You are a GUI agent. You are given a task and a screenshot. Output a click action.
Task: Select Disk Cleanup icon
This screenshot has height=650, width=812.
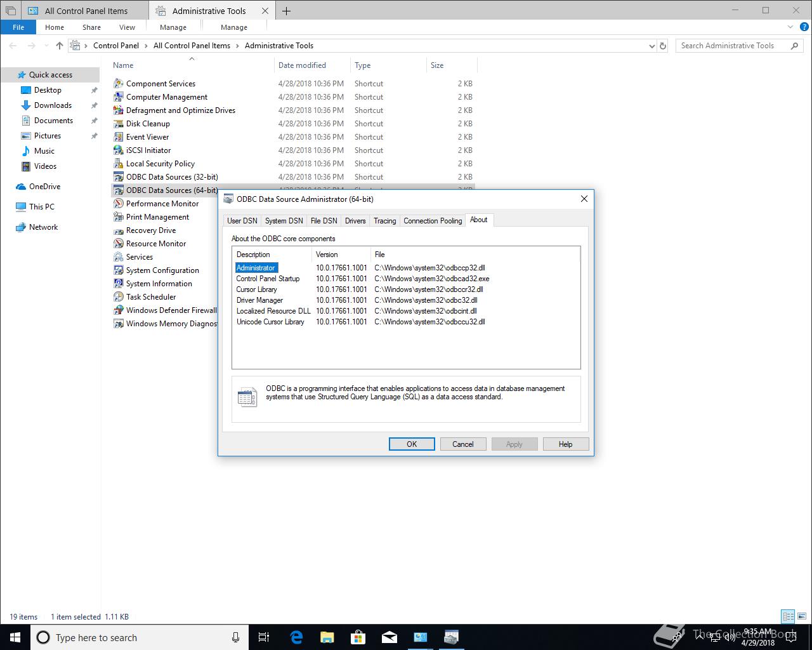(118, 123)
